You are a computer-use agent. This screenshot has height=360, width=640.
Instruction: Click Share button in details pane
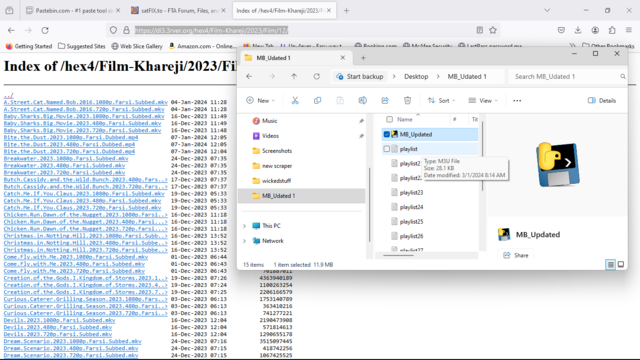click(x=516, y=256)
